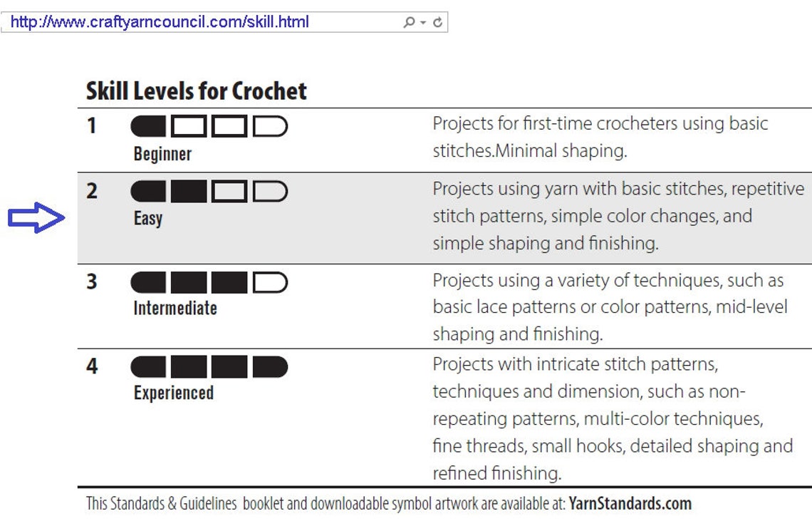Select the Experienced label
The width and height of the screenshot is (812, 521).
tap(174, 393)
